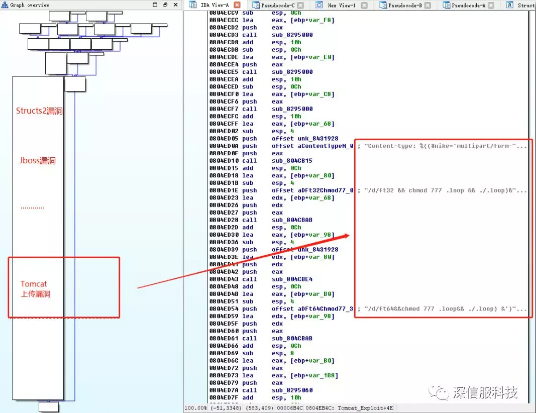
Task: Open the Hex View-1 tab
Action: (337, 5)
